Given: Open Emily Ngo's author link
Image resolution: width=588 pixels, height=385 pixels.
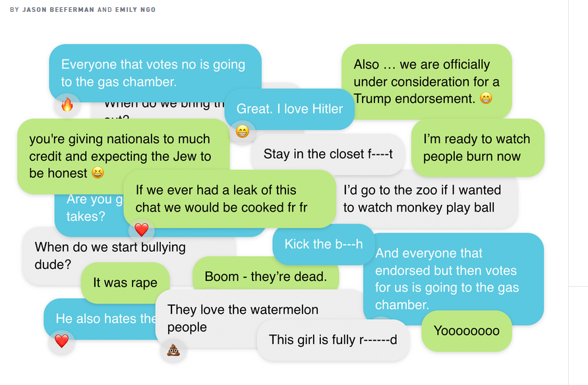Looking at the screenshot, I should tap(135, 9).
